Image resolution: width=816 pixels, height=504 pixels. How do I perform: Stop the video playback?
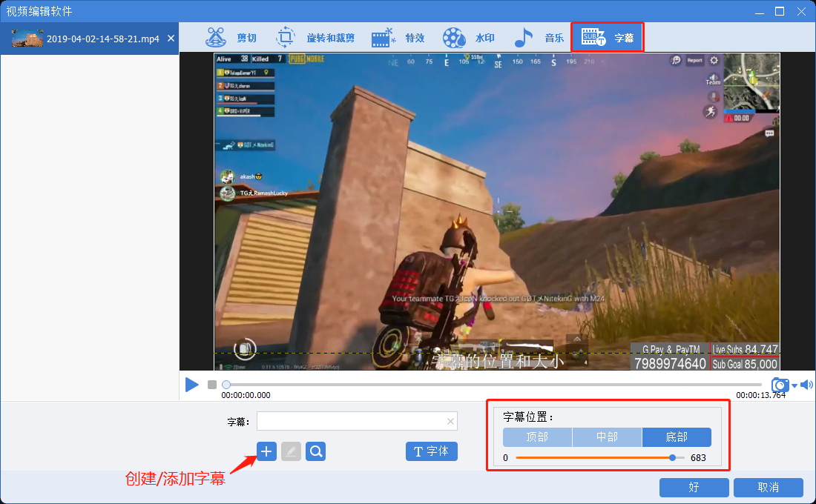point(212,385)
